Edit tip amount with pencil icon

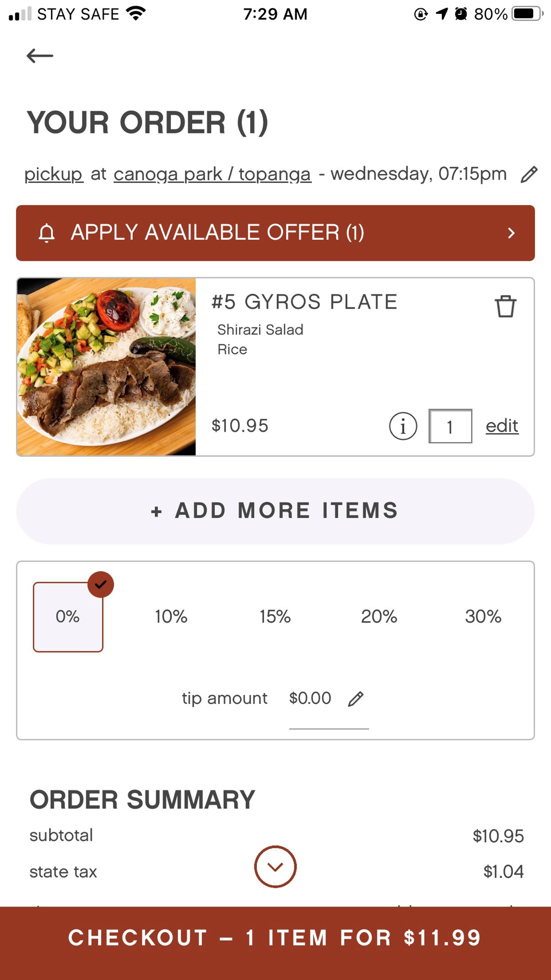(356, 699)
